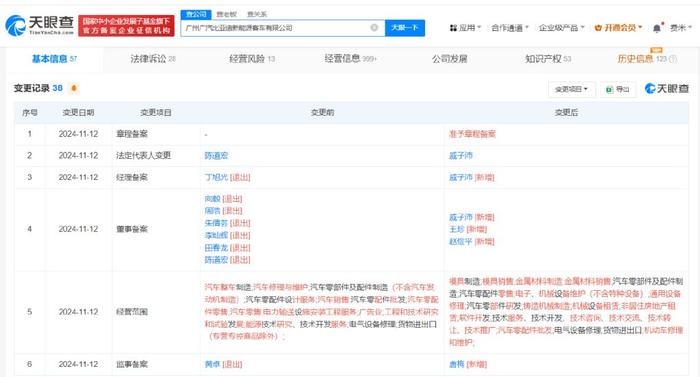700x377 pixels.
Task: Open exited director 周浩 link
Action: tap(212, 211)
